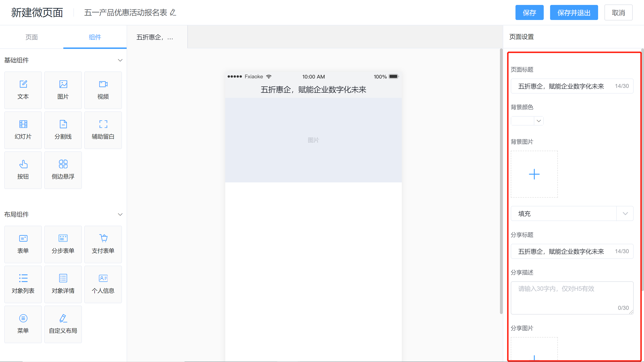Add a 幻灯片 slideshow component

[x=23, y=130]
